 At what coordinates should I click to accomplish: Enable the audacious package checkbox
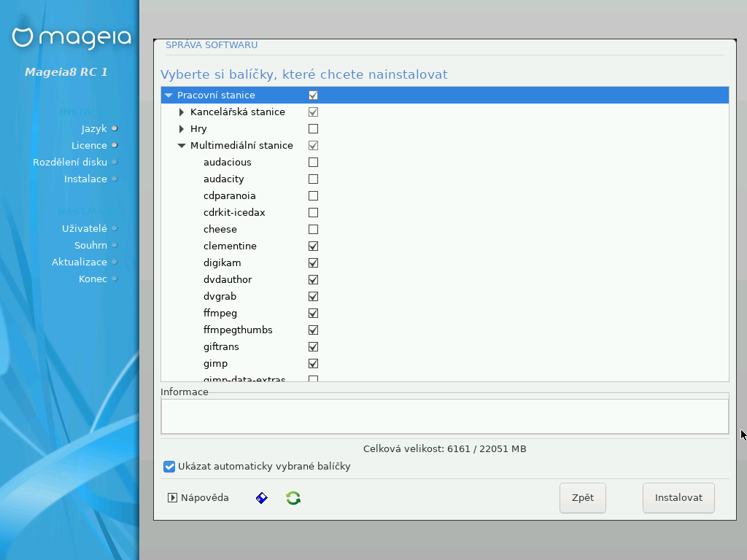pos(313,163)
